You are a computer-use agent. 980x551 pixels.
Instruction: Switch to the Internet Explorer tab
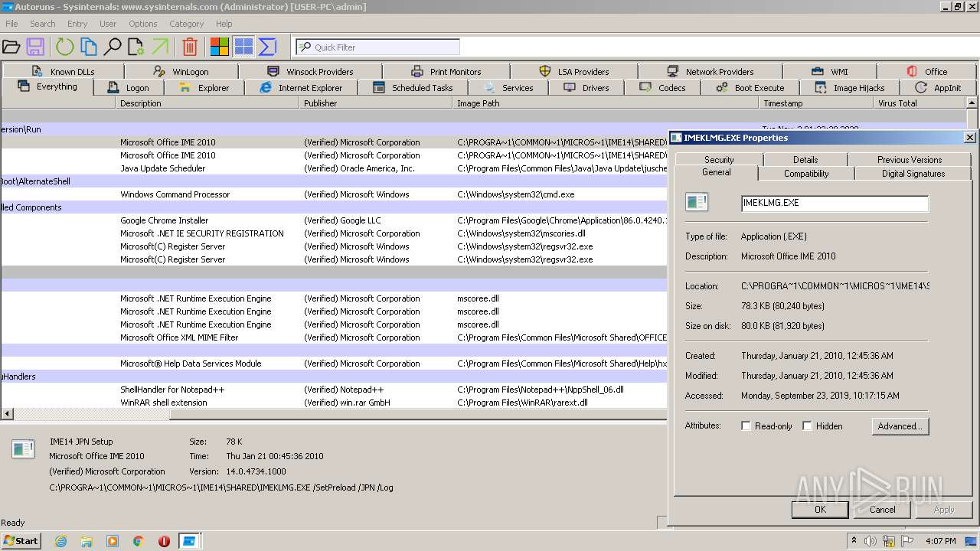(x=301, y=88)
